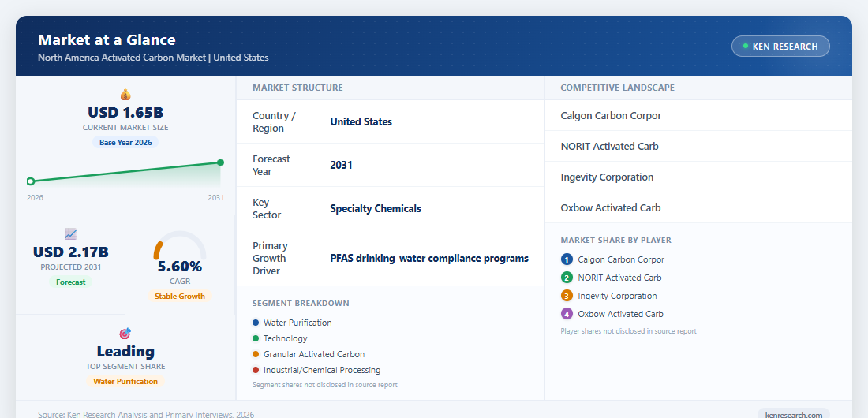Click the Country / Region label

[274, 121]
